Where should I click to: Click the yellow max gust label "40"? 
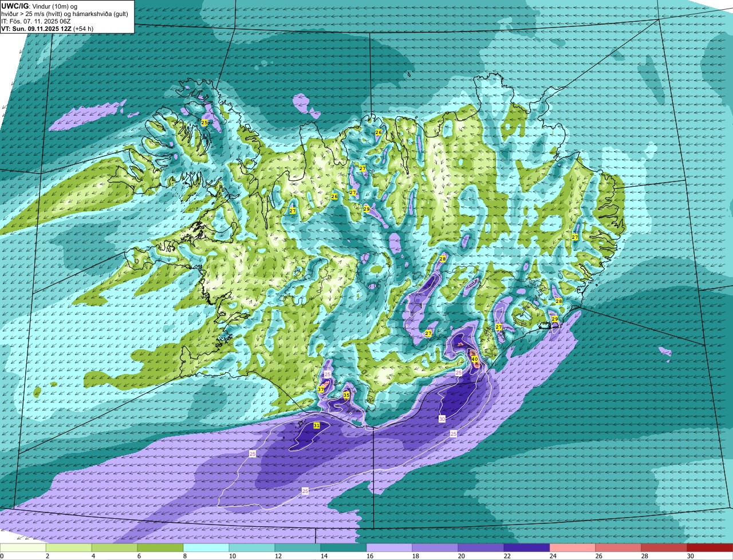tap(474, 360)
